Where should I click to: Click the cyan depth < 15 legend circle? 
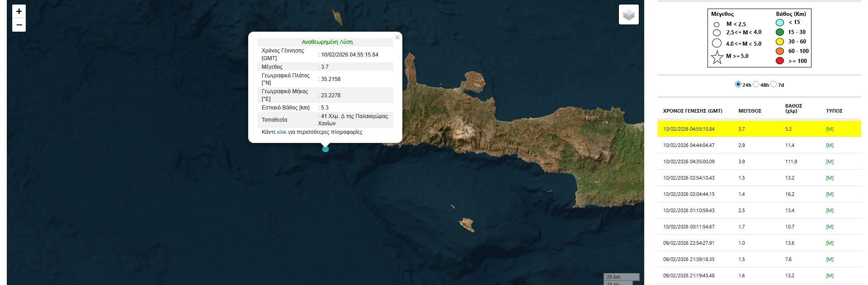click(x=779, y=22)
